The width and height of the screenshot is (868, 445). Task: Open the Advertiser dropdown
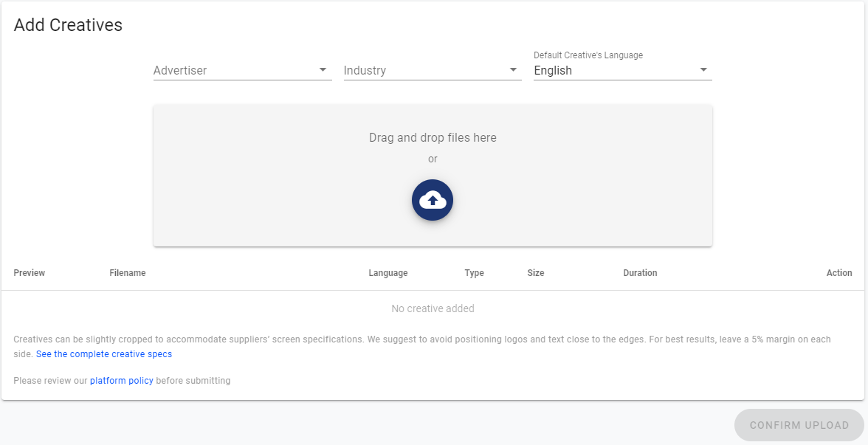(x=242, y=70)
